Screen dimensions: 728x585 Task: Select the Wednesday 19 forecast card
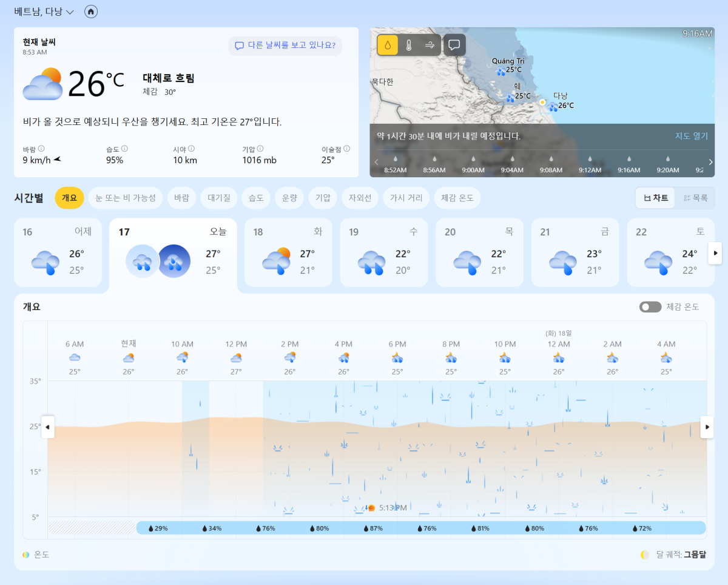[x=383, y=252]
